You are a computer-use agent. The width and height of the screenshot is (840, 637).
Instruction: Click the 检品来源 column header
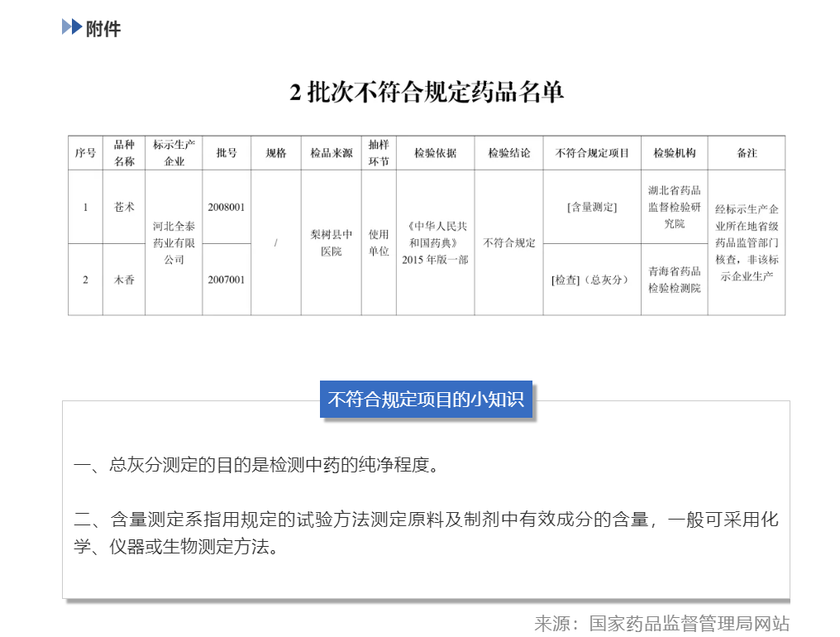point(331,153)
